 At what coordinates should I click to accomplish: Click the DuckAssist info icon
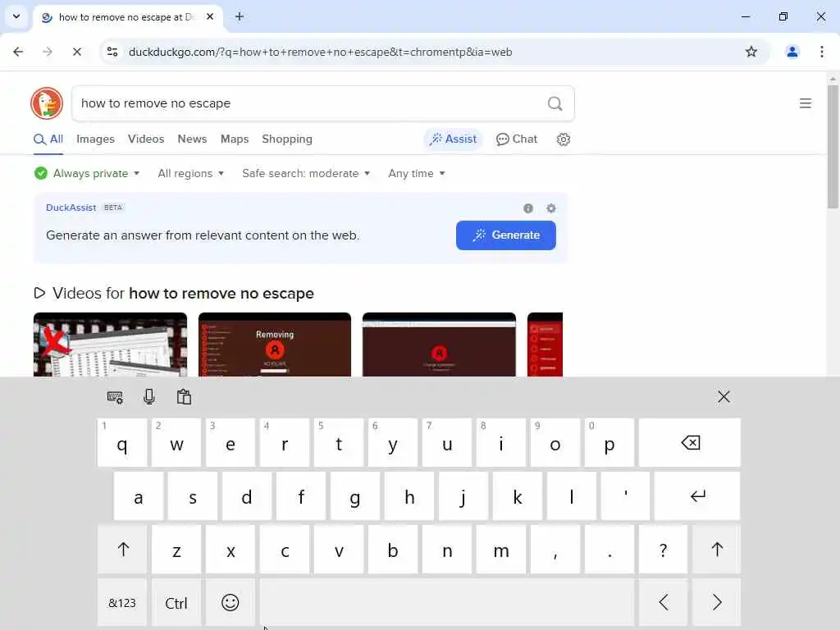point(528,208)
